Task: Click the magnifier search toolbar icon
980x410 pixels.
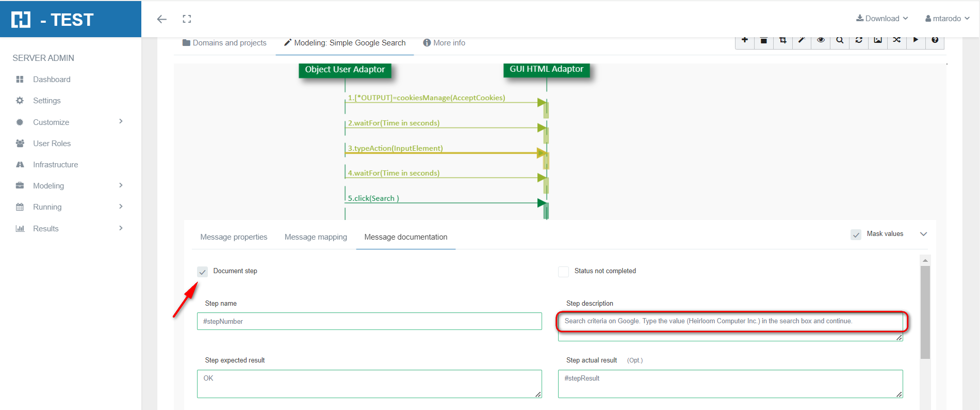Action: point(840,40)
